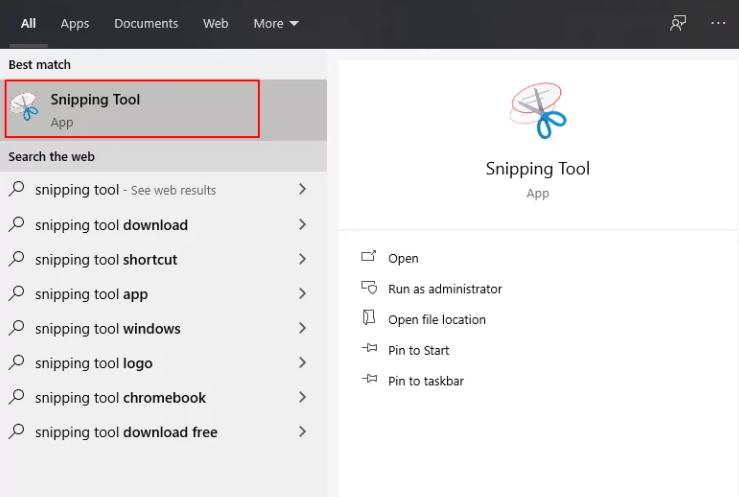Select 'snipping tool shortcut' suggestion
The image size is (739, 497).
pyautogui.click(x=164, y=259)
